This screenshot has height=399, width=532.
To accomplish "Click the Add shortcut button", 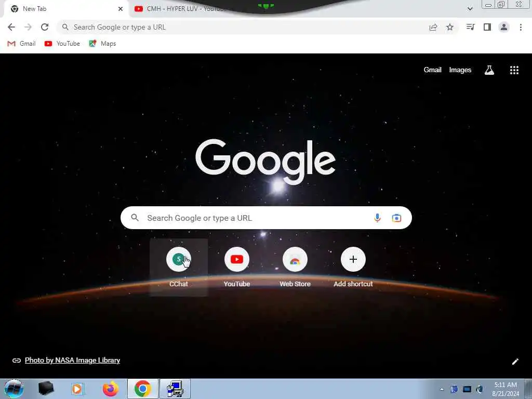I will coord(353,268).
